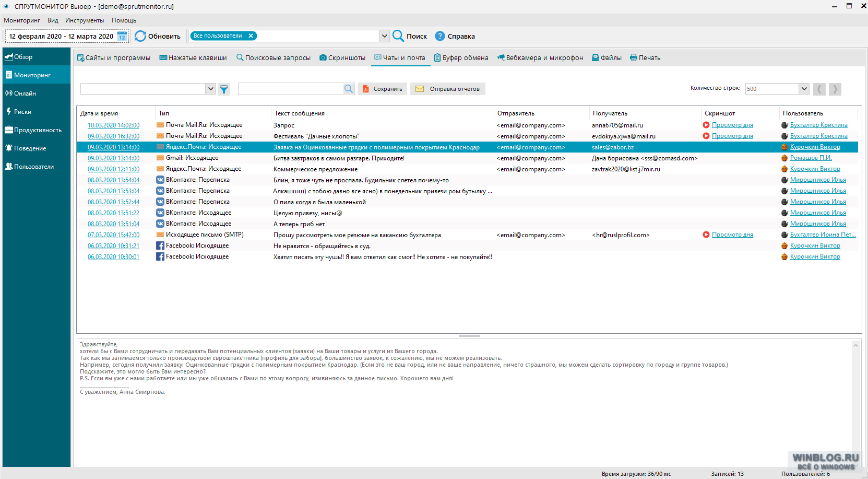Click the Обновить refresh button
The height and width of the screenshot is (479, 868).
coord(158,36)
